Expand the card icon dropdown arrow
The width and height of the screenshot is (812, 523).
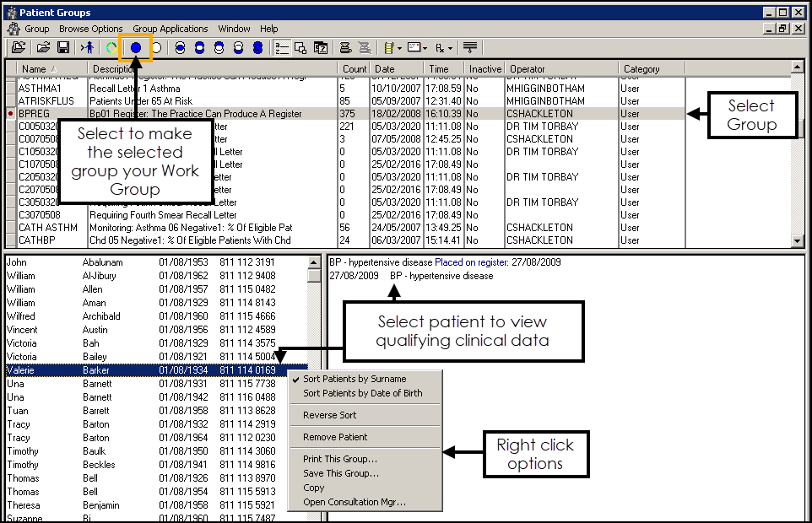425,49
